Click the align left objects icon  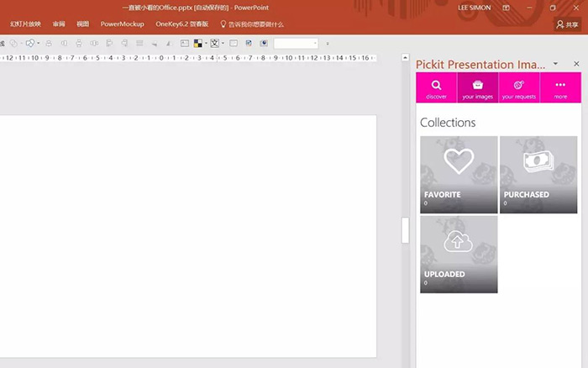click(x=109, y=43)
